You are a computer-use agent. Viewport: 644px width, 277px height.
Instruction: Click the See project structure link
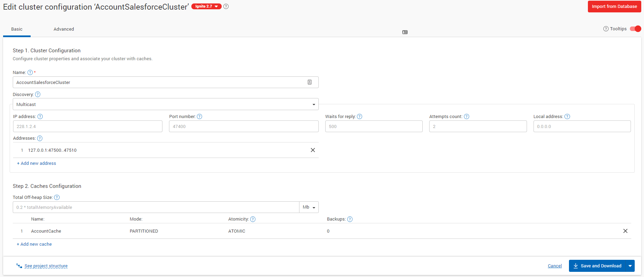point(46,266)
